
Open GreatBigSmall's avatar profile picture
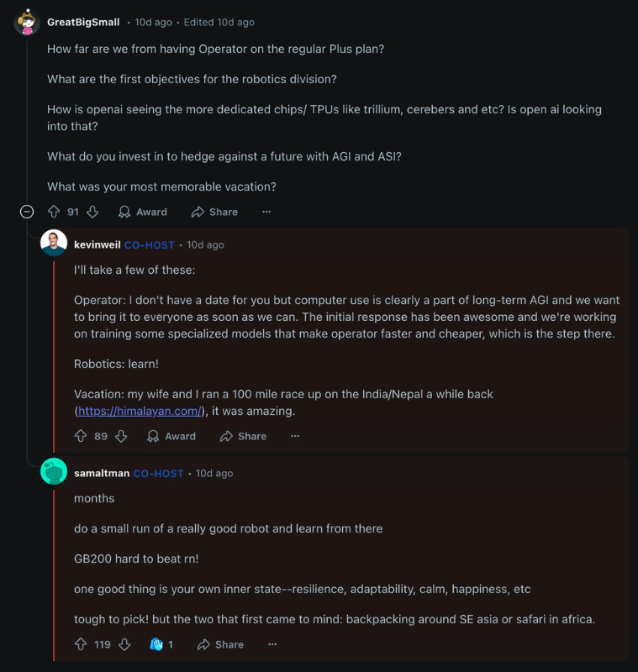(x=27, y=22)
